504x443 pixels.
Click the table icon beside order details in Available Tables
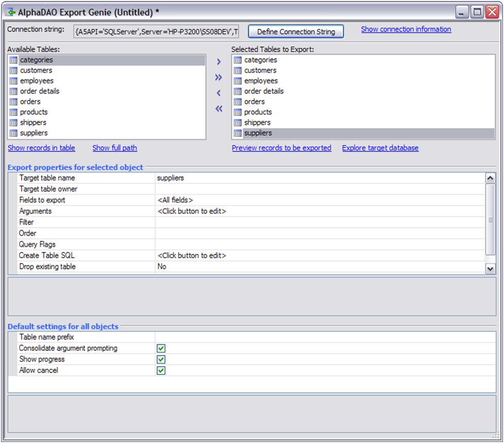(13, 91)
